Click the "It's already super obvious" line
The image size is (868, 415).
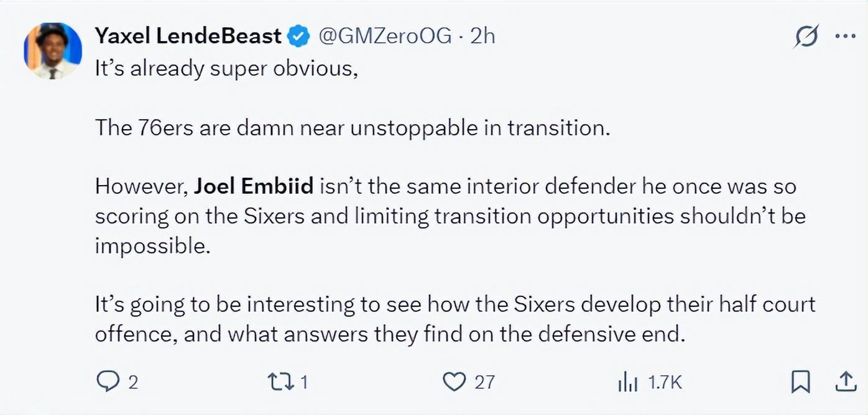tap(226, 68)
